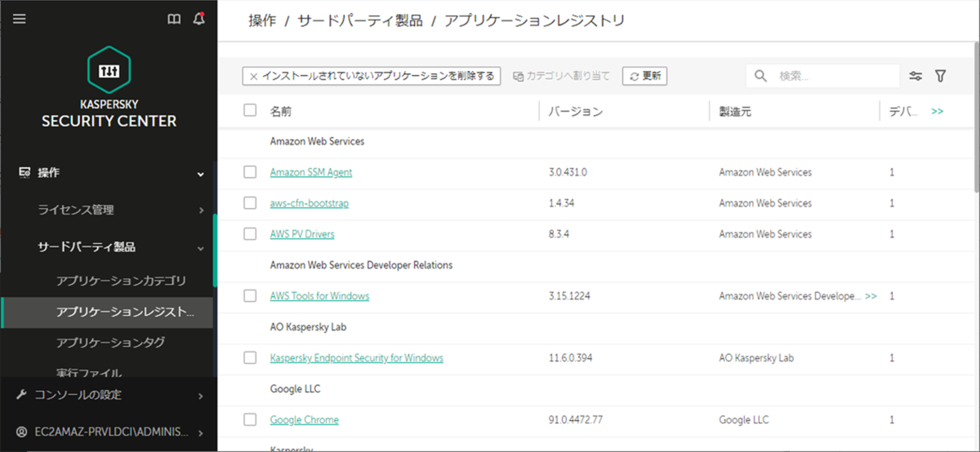
Task: Open the hamburger menu icon
Action: [20, 19]
